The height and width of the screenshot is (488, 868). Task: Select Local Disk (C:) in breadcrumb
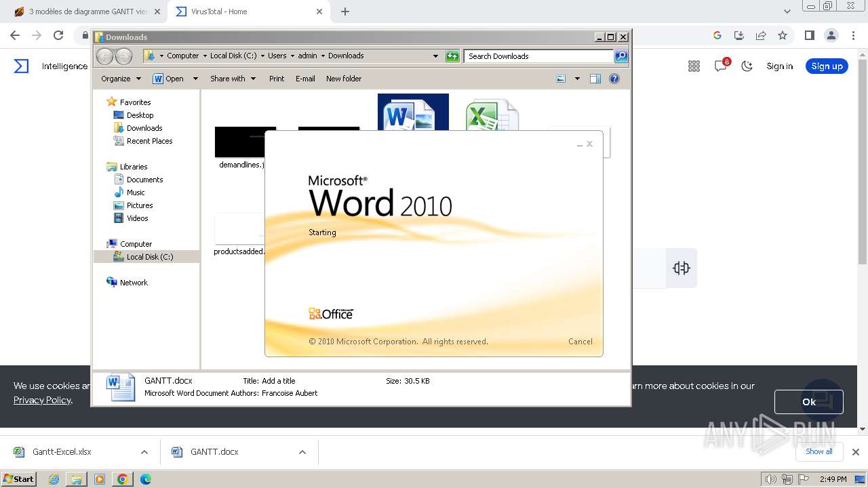[x=233, y=56]
